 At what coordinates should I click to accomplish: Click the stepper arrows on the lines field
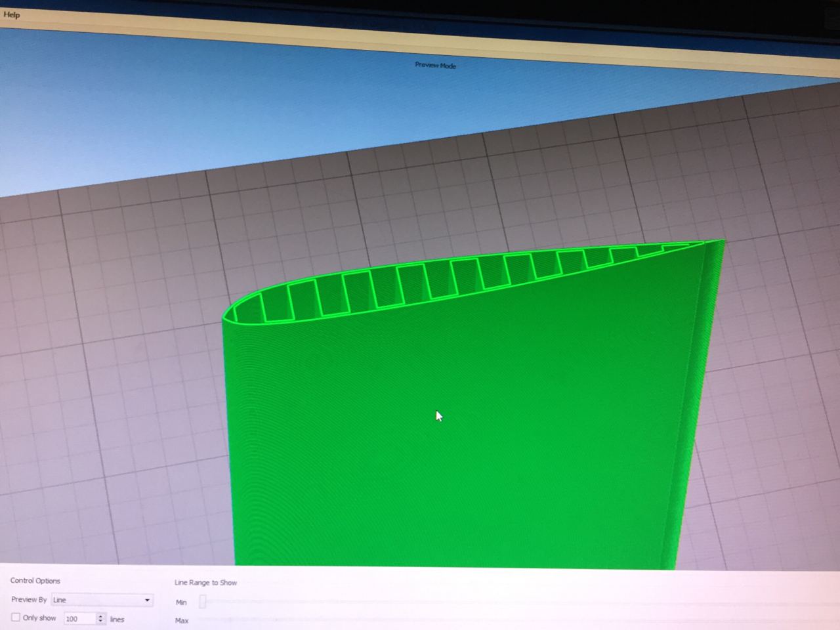(x=101, y=619)
